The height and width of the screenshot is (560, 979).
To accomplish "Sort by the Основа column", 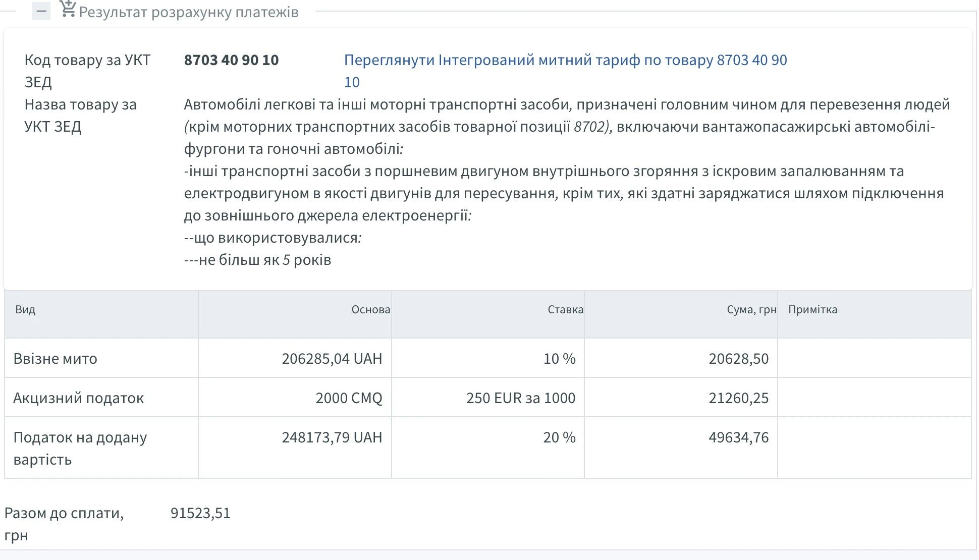I will point(371,309).
